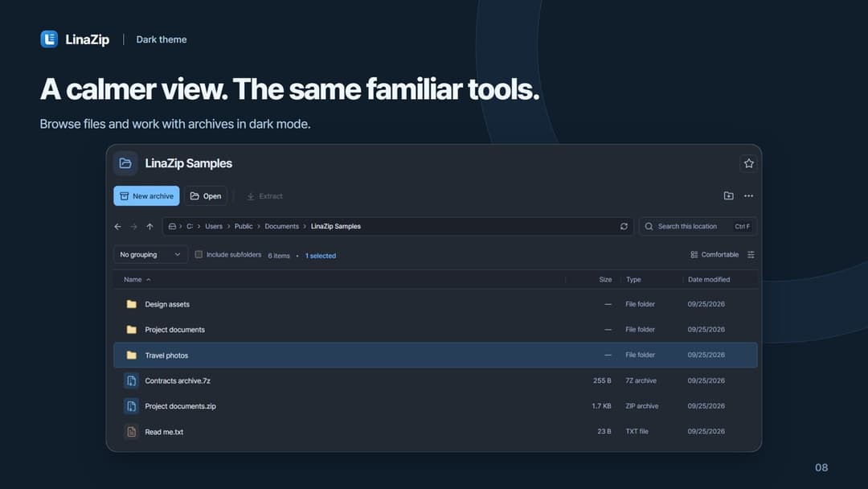Screen dimensions: 868x489
Task: Click the drive icon in breadcrumb
Action: (172, 227)
